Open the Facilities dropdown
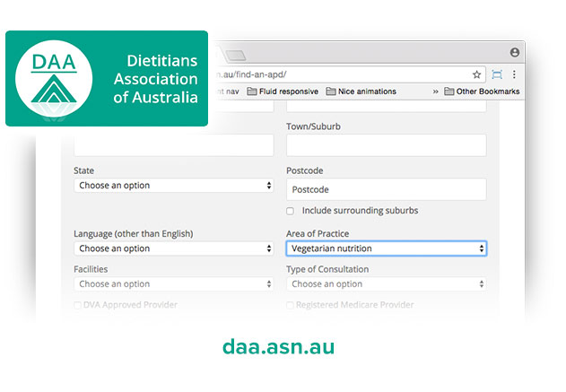Viewport: 566px width, 392px height. pos(174,284)
